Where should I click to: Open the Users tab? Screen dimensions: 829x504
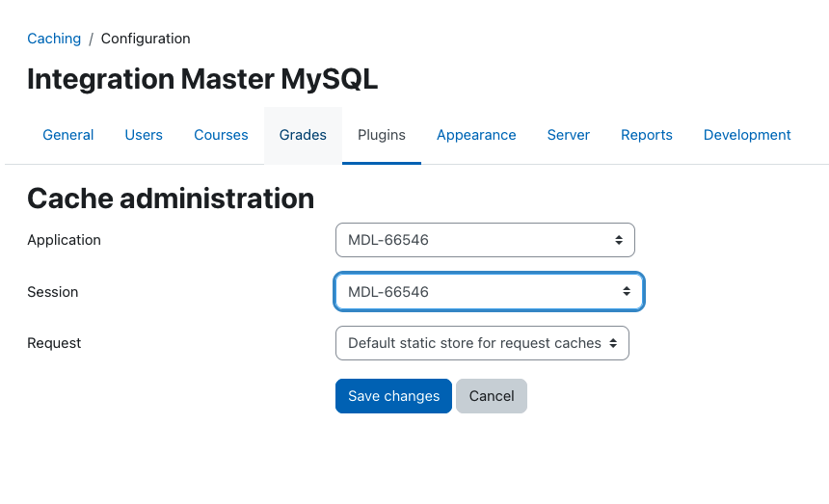tap(144, 135)
